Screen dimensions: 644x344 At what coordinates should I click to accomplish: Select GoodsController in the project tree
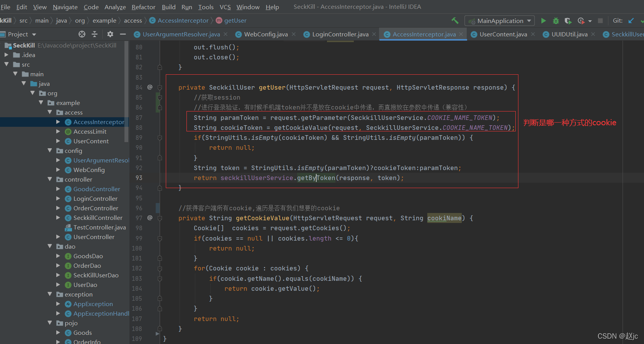pyautogui.click(x=97, y=189)
